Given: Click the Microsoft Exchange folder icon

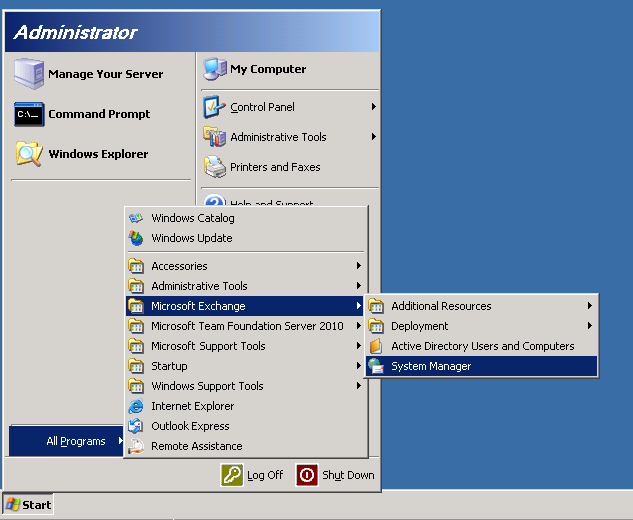Looking at the screenshot, I should point(136,306).
